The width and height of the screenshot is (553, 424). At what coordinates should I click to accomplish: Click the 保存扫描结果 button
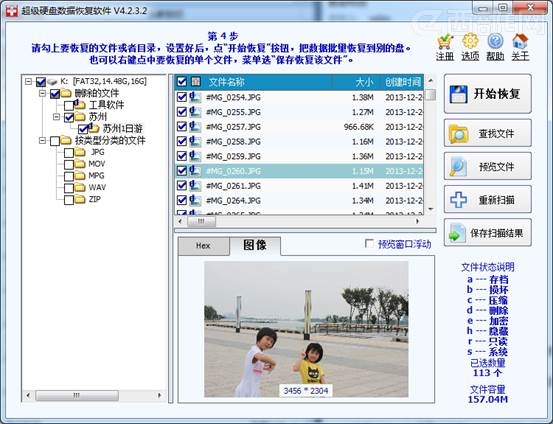point(488,233)
